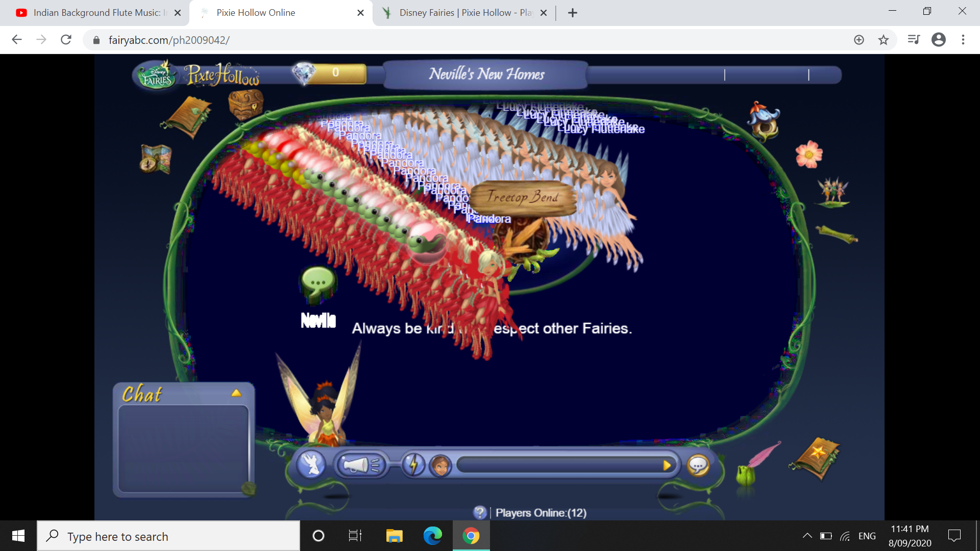Click the megaphone shout icon
The height and width of the screenshot is (551, 980).
pyautogui.click(x=361, y=465)
